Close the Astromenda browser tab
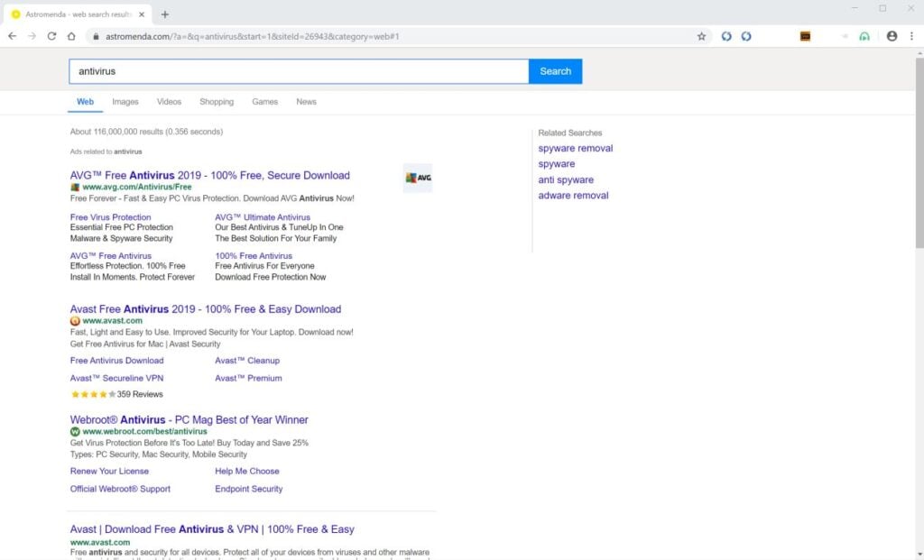 [x=142, y=14]
